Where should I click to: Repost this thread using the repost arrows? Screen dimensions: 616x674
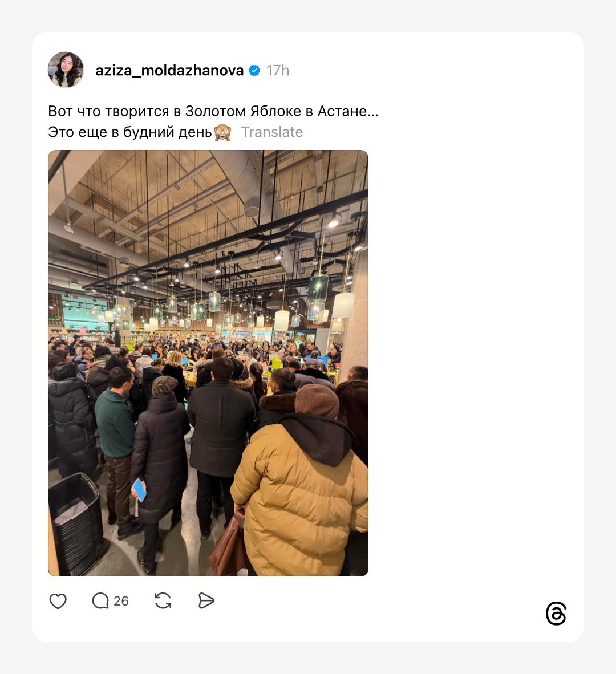click(163, 601)
